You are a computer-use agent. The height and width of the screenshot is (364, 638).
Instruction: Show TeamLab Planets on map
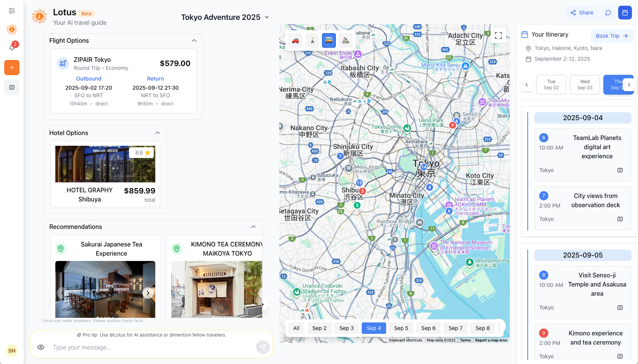point(620,170)
